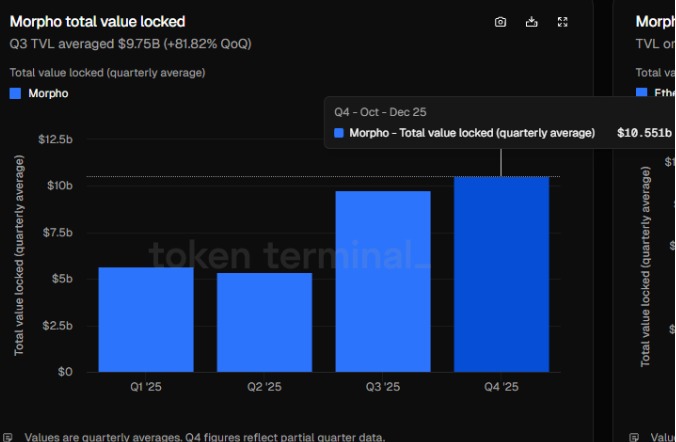676x442 pixels.
Task: Click the 'Morpho total value locked' title
Action: pos(97,22)
